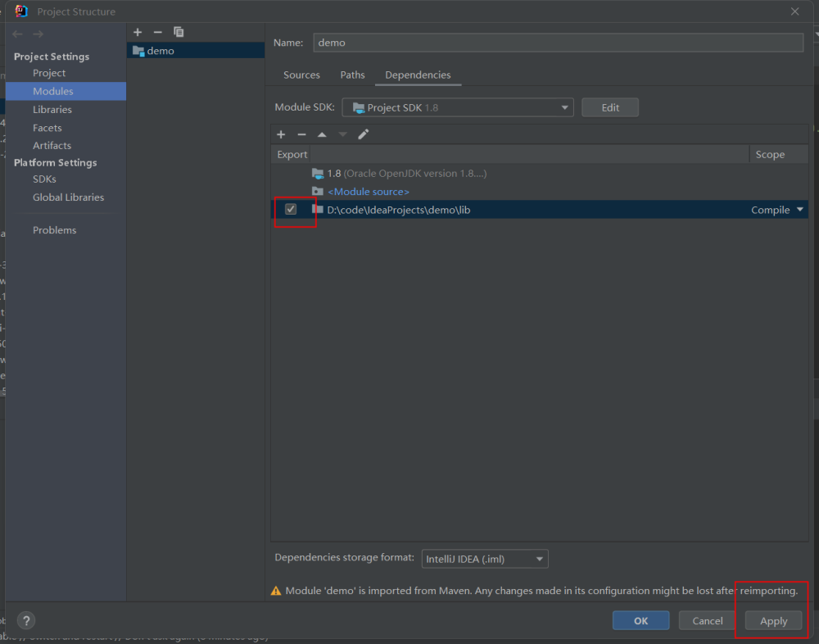Open Artifacts settings

(x=52, y=145)
